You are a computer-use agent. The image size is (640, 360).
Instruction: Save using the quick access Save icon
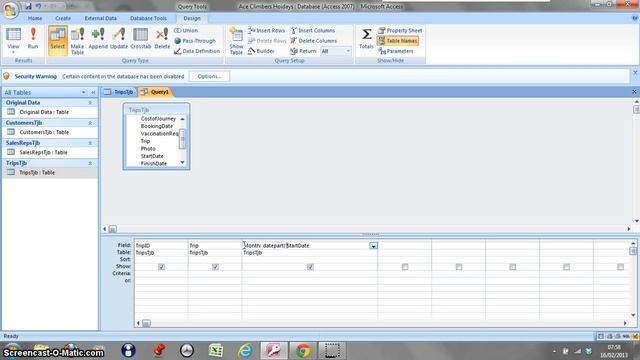point(28,6)
